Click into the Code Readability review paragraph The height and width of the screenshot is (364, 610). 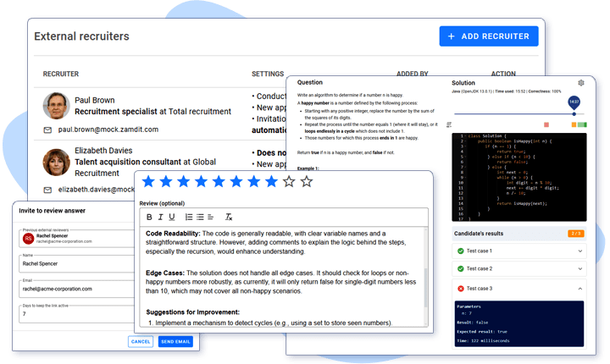click(x=275, y=242)
